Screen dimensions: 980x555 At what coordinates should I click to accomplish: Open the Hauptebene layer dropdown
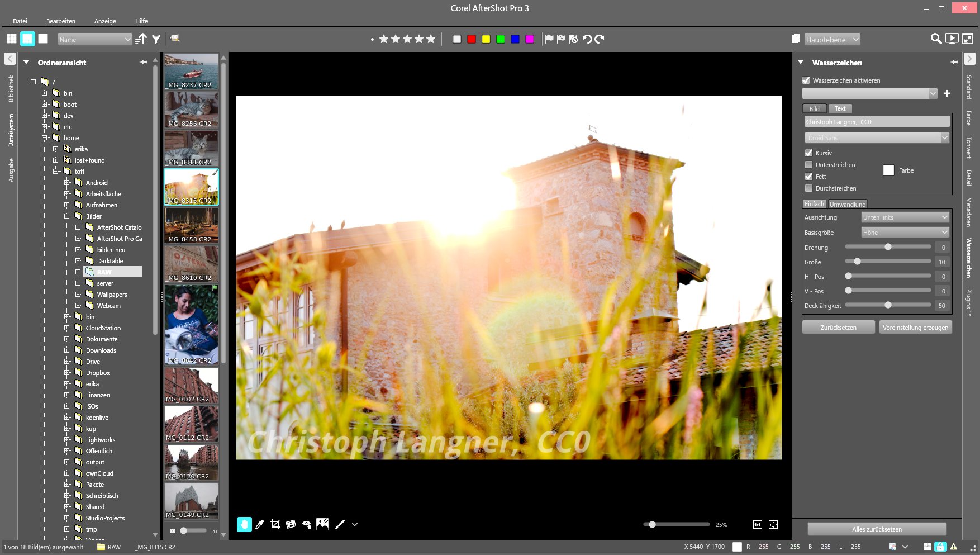point(831,40)
